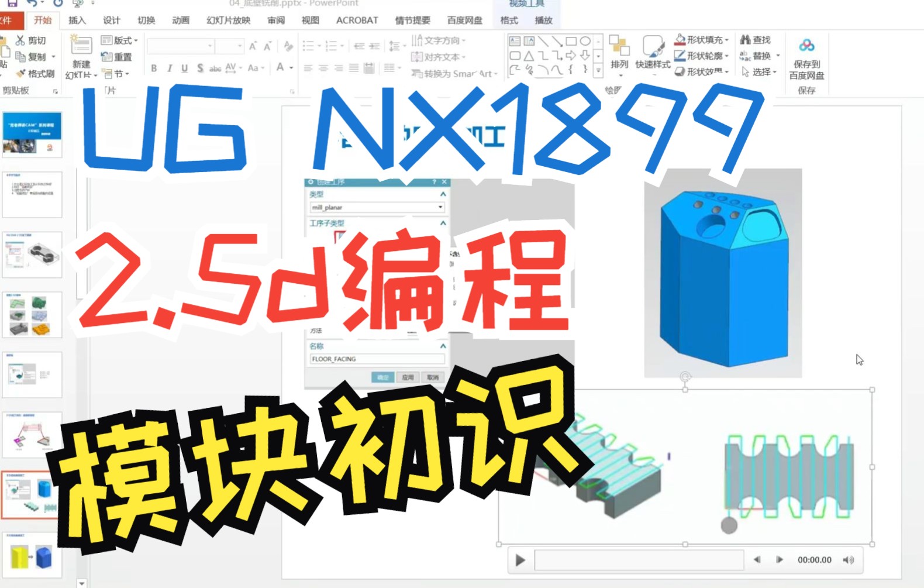Screen dimensions: 924x588
Task: Open the font name combo box
Action: 181,46
